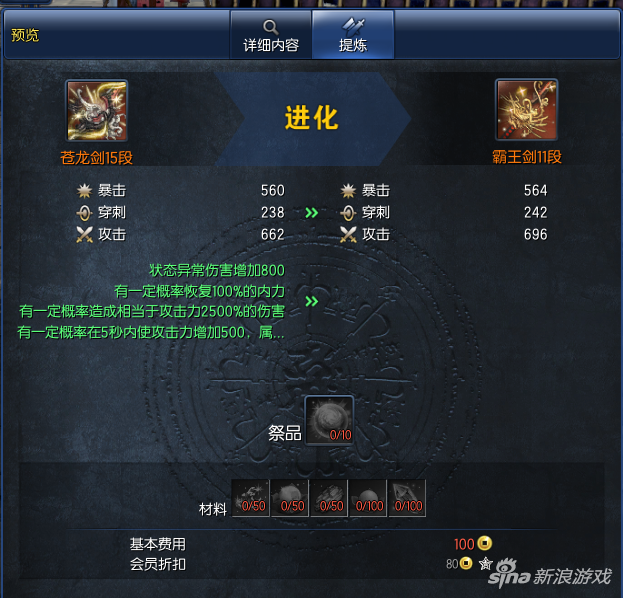Click the member discount coin by 80

pyautogui.click(x=466, y=563)
